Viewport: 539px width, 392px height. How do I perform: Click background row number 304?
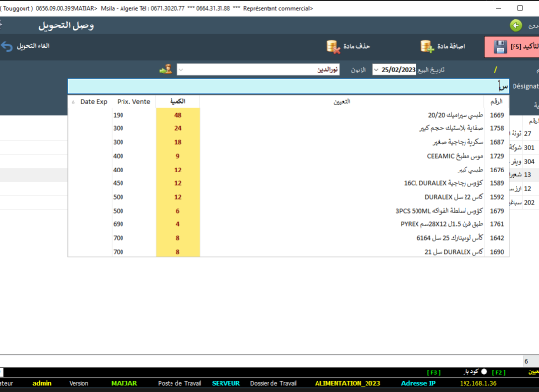tap(529, 162)
